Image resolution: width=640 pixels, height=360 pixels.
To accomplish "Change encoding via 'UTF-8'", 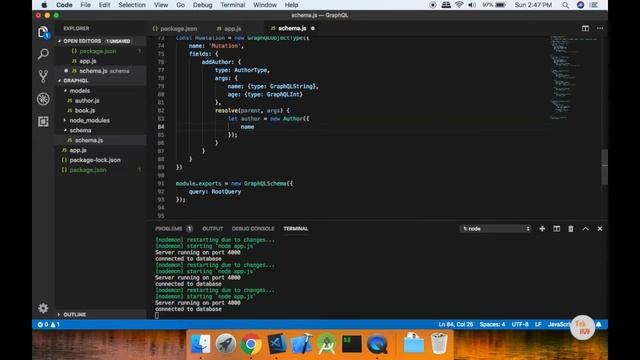I will [520, 324].
